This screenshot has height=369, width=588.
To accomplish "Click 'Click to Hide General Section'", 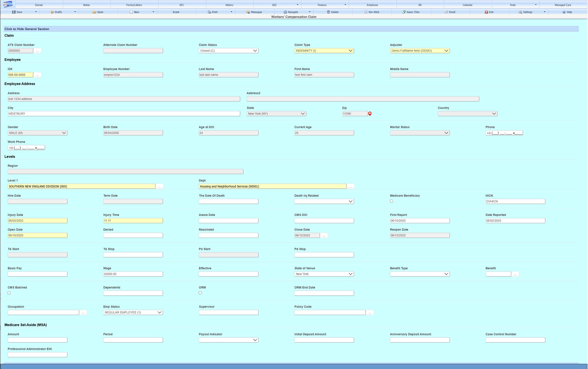I will 27,29.
